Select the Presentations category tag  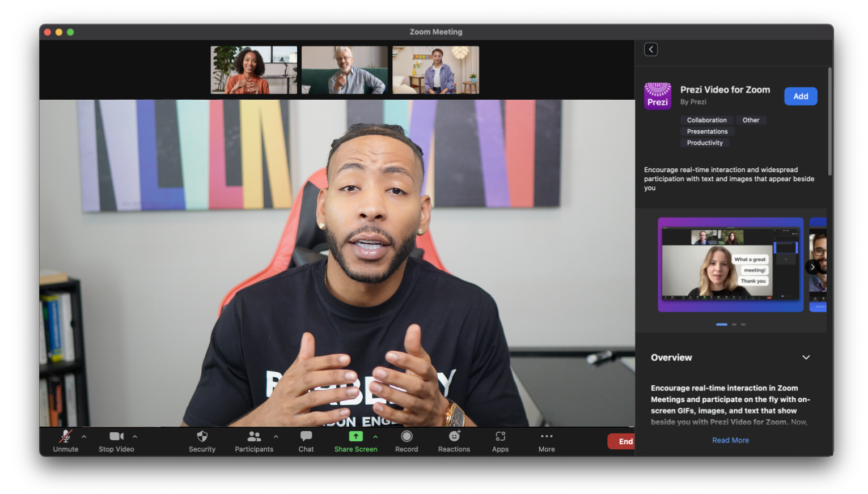click(x=707, y=131)
